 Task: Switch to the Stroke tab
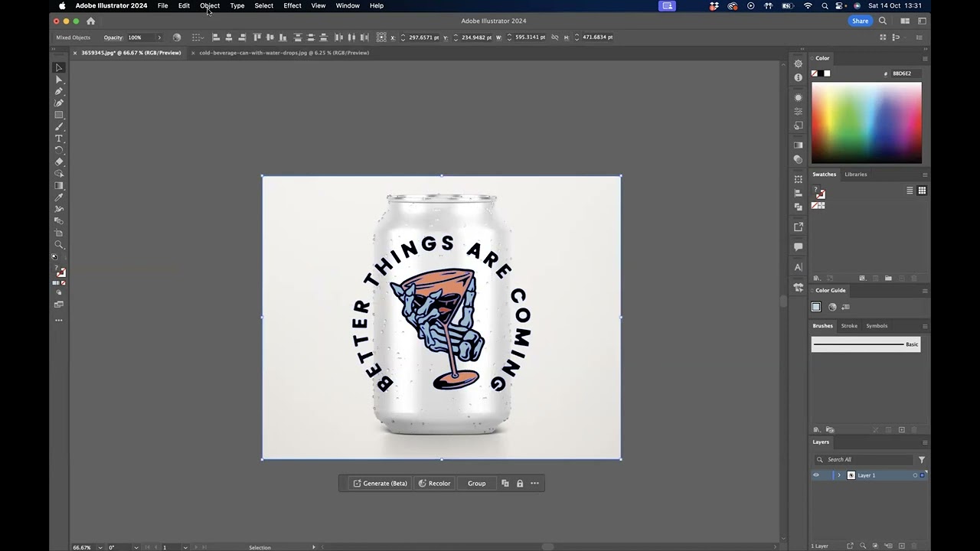pyautogui.click(x=849, y=326)
